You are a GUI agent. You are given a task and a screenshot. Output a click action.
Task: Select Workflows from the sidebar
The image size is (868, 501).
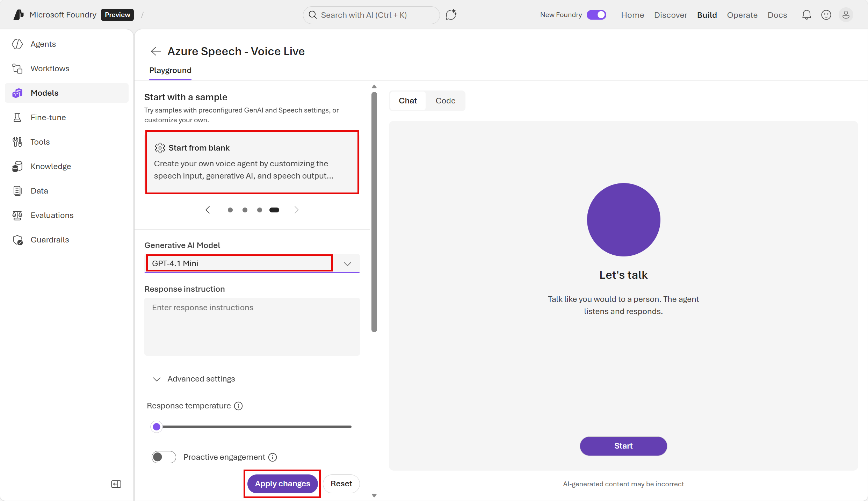click(x=50, y=68)
